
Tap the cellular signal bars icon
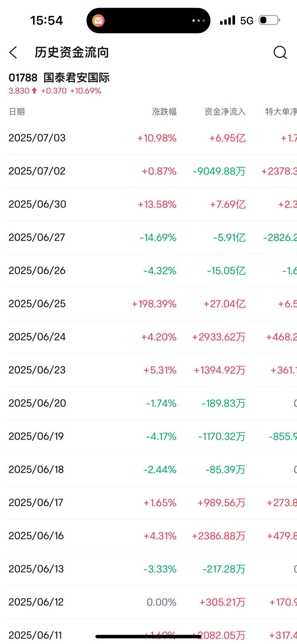(x=227, y=20)
